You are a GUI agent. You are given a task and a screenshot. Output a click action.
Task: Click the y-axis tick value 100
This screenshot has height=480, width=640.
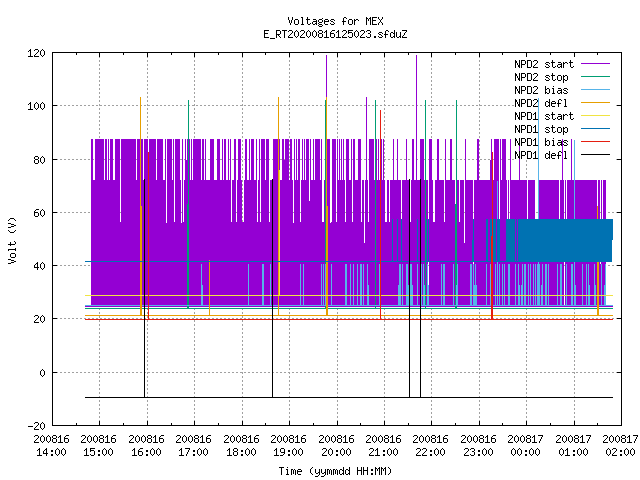coord(36,106)
